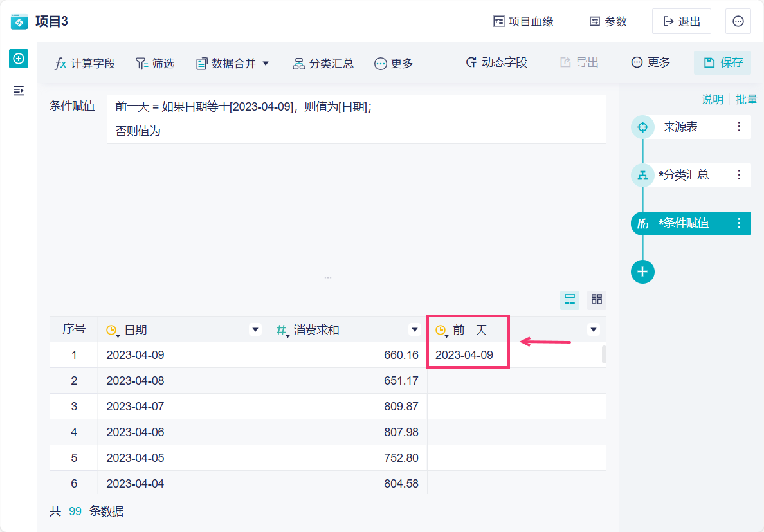Open the 日期 column header dropdown
764x532 pixels.
pyautogui.click(x=255, y=330)
